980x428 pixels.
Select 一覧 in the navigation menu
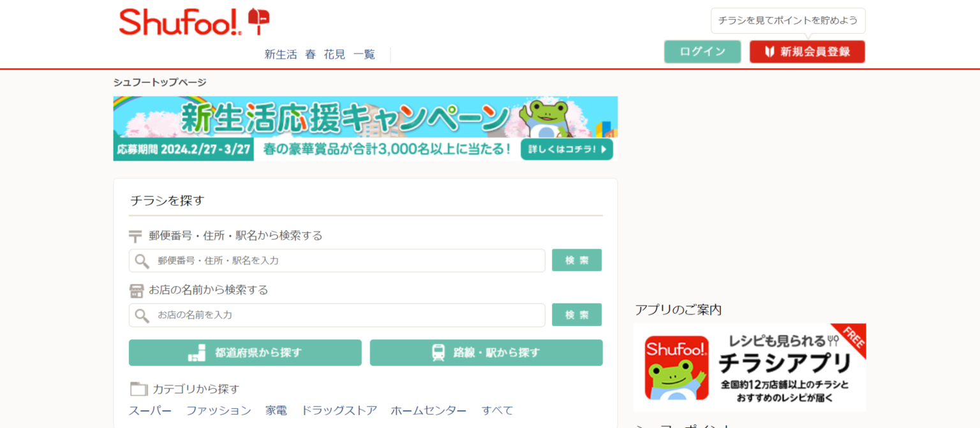(364, 55)
